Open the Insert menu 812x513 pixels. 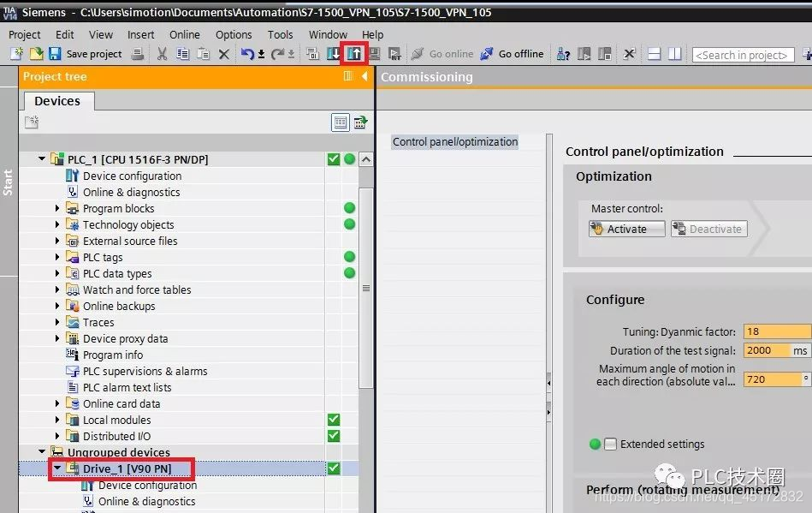141,35
